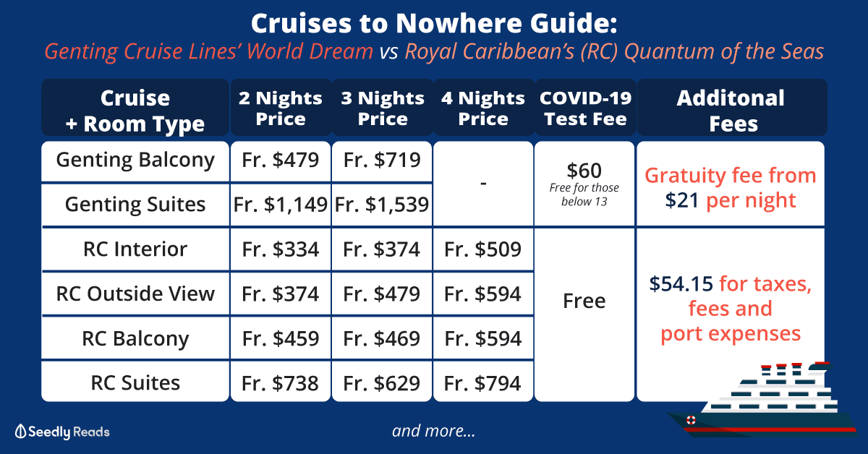Click the Genting Balcony row label

[135, 160]
